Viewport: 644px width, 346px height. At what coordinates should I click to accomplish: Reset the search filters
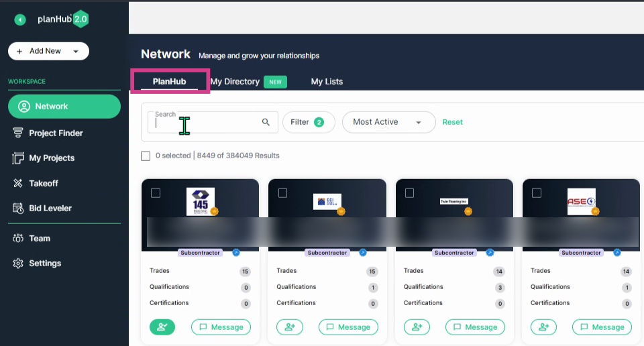(452, 122)
